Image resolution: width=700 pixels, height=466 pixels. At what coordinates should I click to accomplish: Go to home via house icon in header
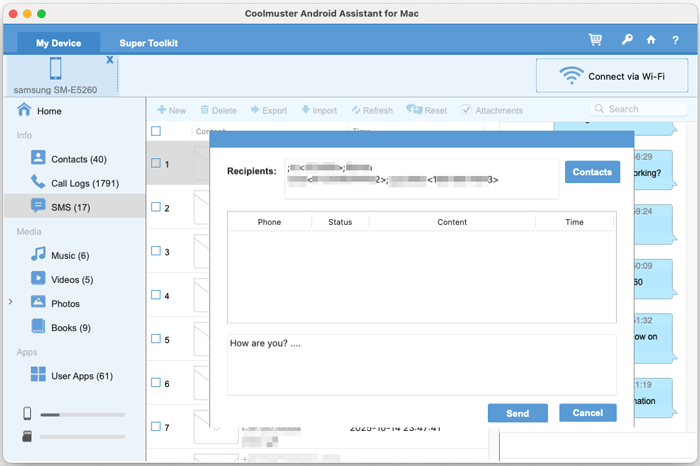tap(651, 40)
